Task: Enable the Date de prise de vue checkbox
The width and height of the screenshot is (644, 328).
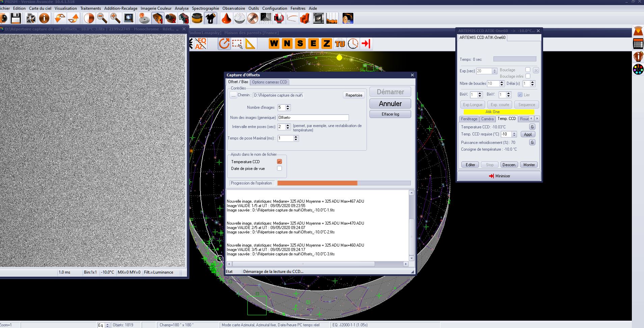Action: (x=279, y=168)
